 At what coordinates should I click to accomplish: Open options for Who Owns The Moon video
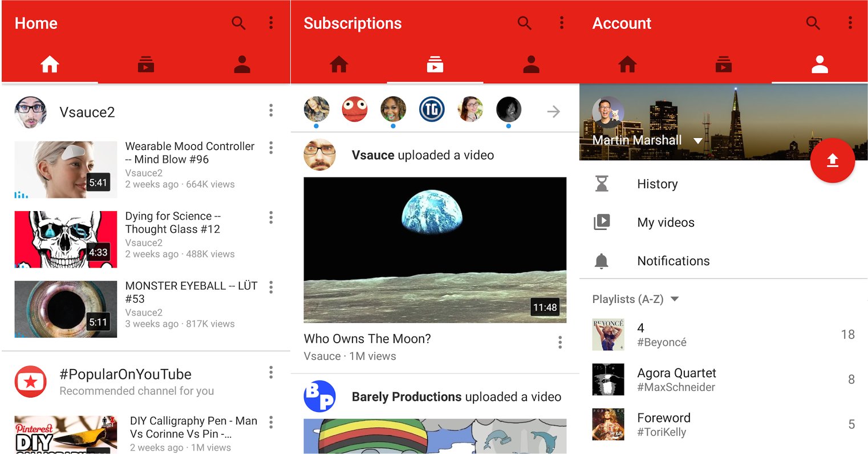560,342
